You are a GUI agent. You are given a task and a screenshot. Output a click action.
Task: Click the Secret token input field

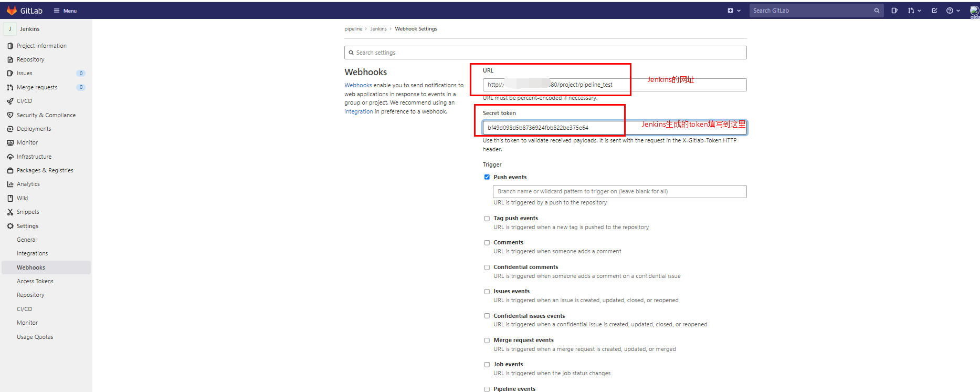tap(615, 128)
